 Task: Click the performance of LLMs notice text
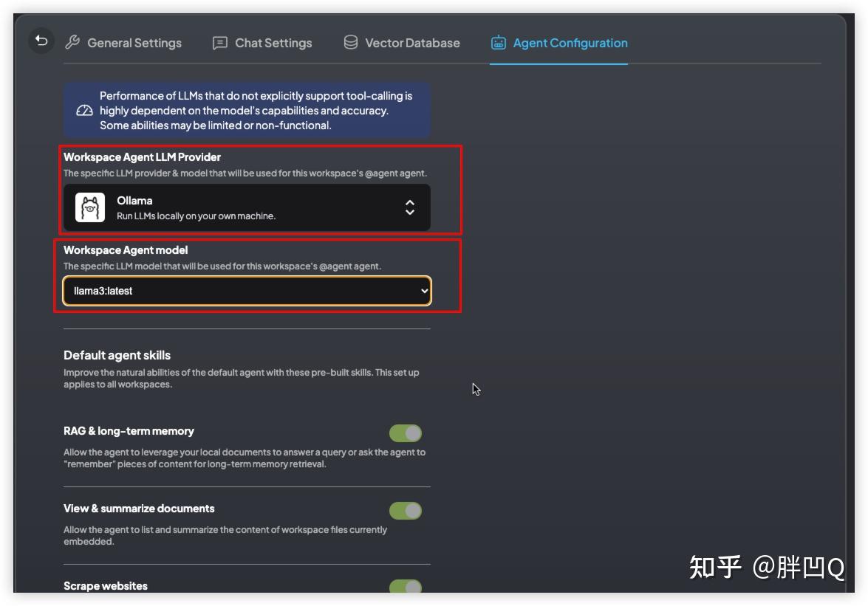coord(256,111)
